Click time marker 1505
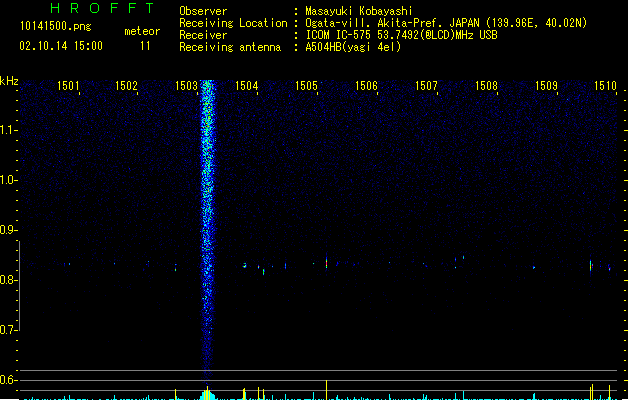The width and height of the screenshot is (629, 400). point(306,86)
